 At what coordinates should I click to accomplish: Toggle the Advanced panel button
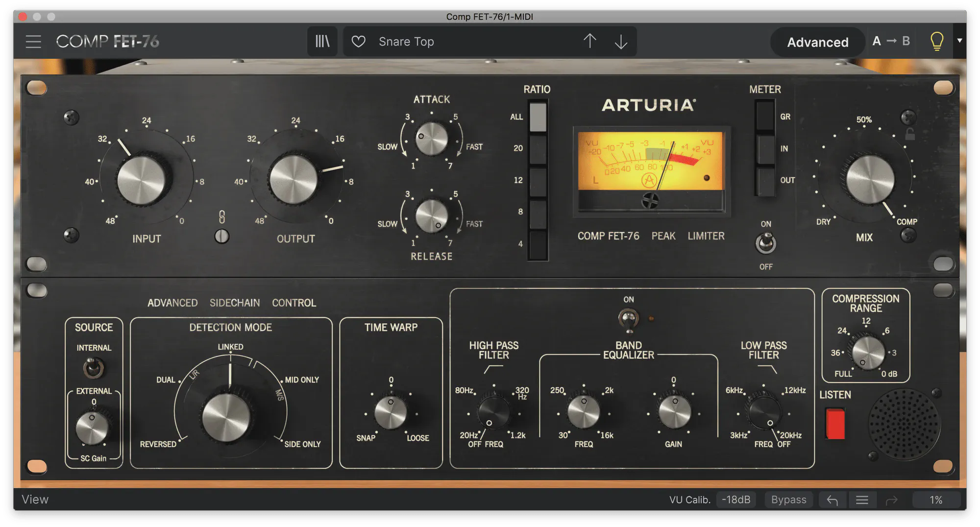pos(817,42)
